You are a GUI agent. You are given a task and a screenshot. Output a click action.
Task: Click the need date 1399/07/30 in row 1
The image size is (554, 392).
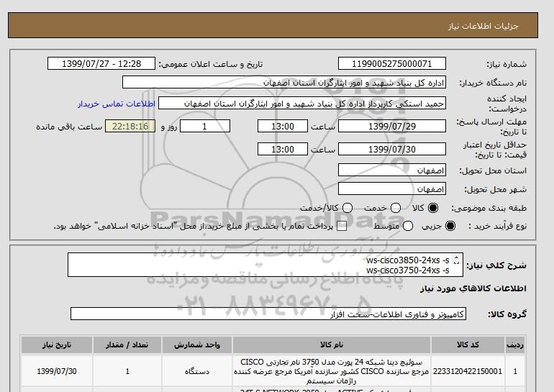[x=57, y=371]
